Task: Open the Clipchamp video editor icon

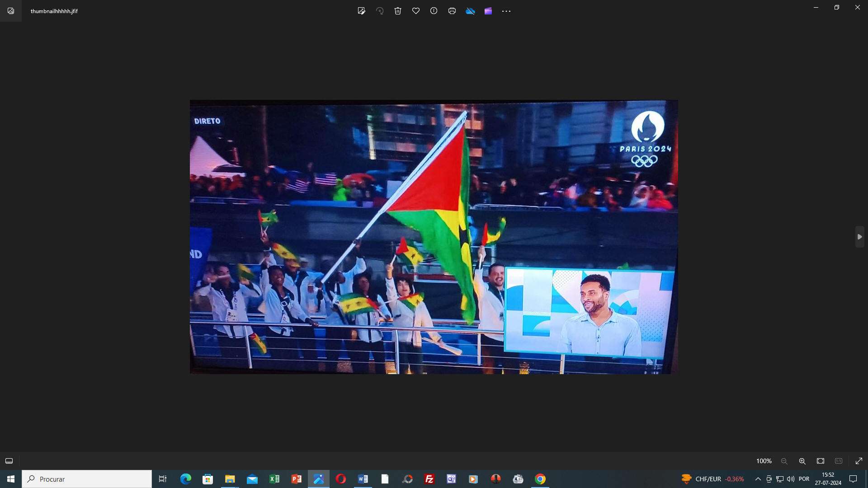Action: [488, 11]
